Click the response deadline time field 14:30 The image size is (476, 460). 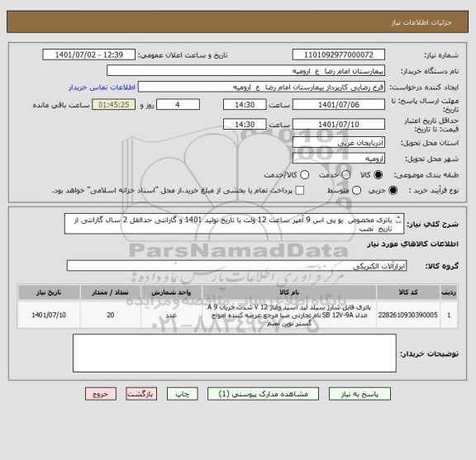245,105
